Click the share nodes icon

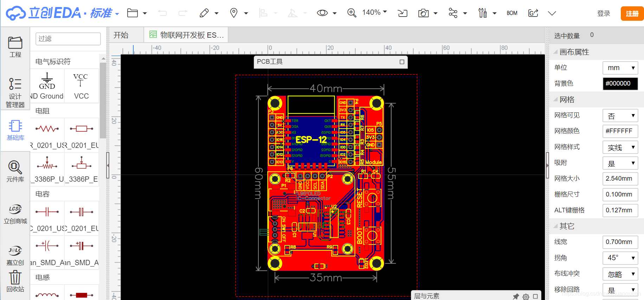click(453, 13)
